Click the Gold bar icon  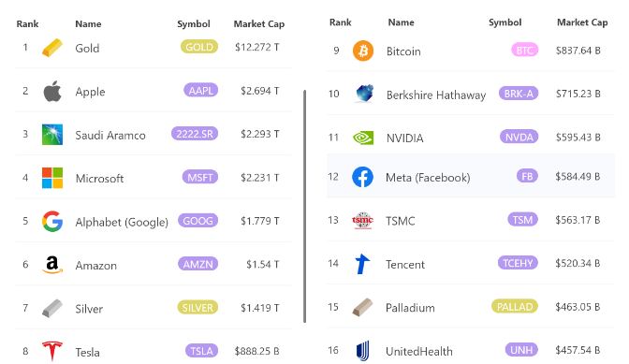52,48
